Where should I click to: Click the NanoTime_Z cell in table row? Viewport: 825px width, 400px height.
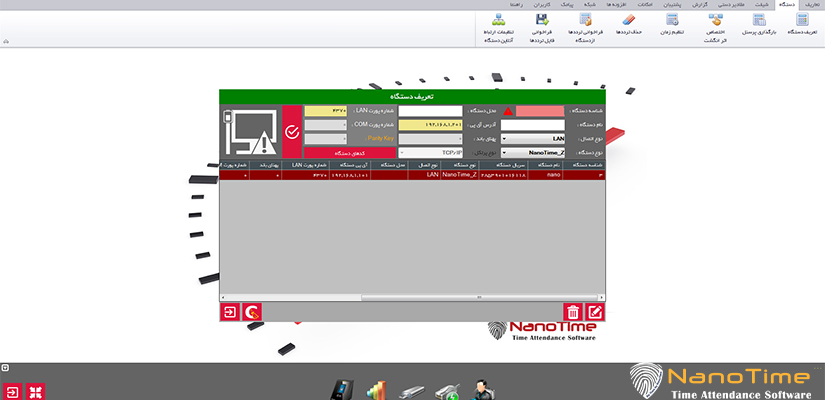(x=459, y=175)
